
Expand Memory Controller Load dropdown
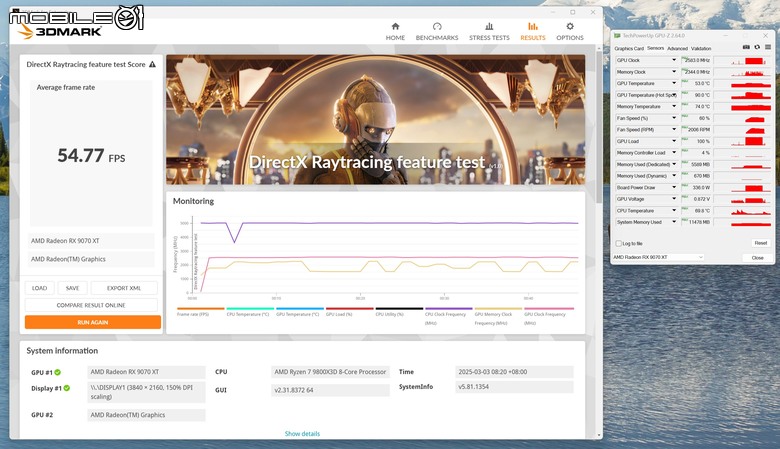(x=674, y=153)
